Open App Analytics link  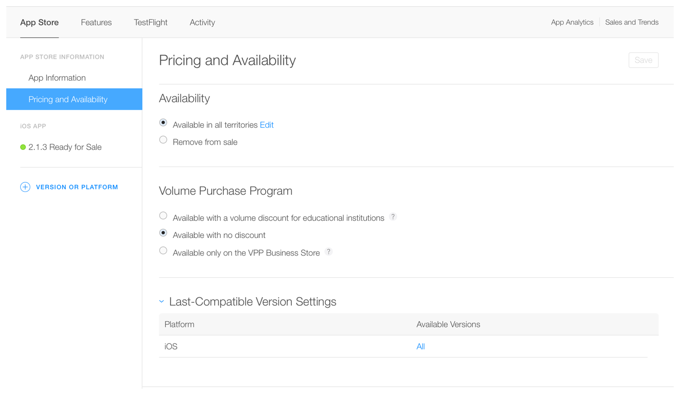point(572,22)
